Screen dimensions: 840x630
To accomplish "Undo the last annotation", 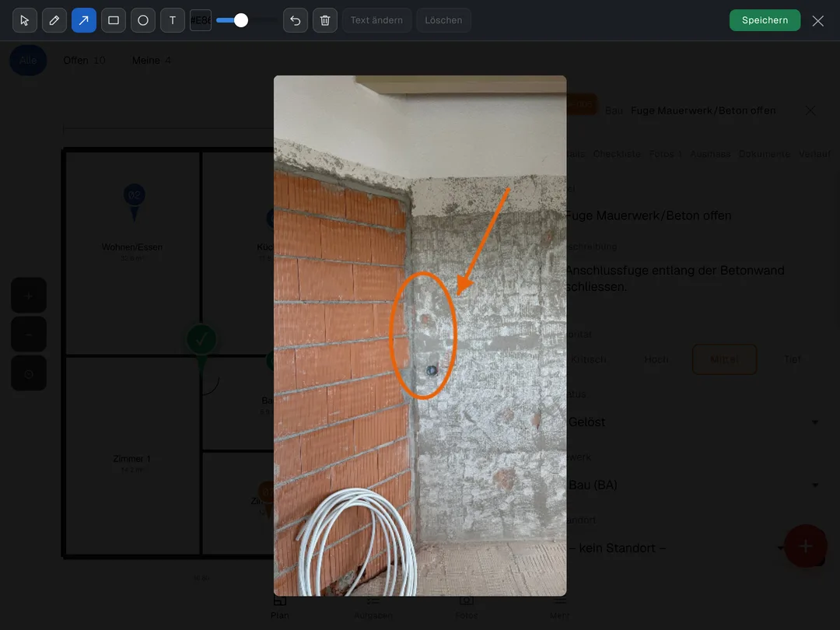I will point(296,20).
